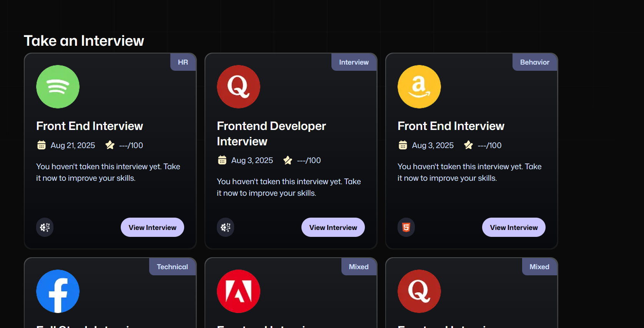This screenshot has height=328, width=644.
Task: Click Mixed badge on the Adobe card
Action: pyautogui.click(x=359, y=266)
